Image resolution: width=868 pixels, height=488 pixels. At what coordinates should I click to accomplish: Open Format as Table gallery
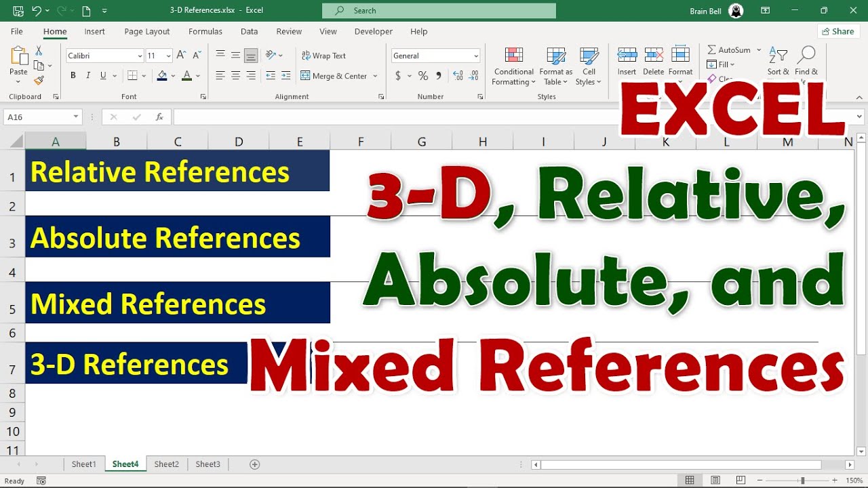(x=556, y=66)
